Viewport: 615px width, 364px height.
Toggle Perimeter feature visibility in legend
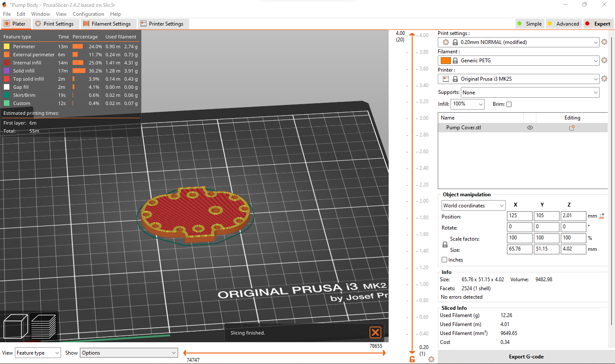[x=70, y=47]
